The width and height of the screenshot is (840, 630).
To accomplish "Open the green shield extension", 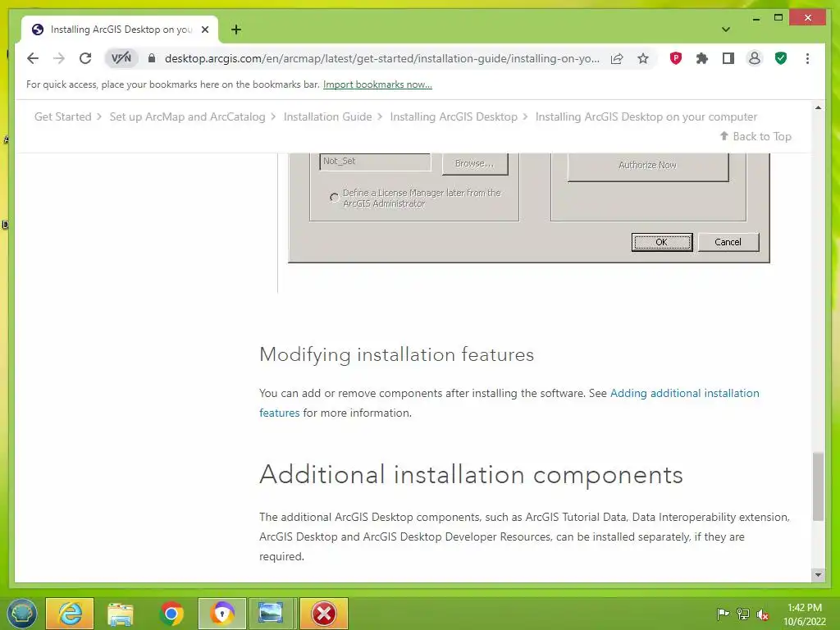I will 781,58.
